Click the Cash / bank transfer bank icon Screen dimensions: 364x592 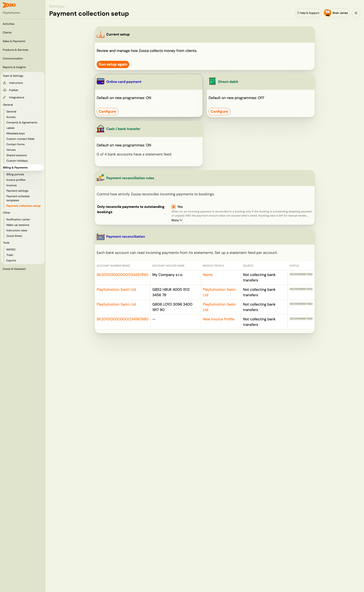[x=100, y=129]
